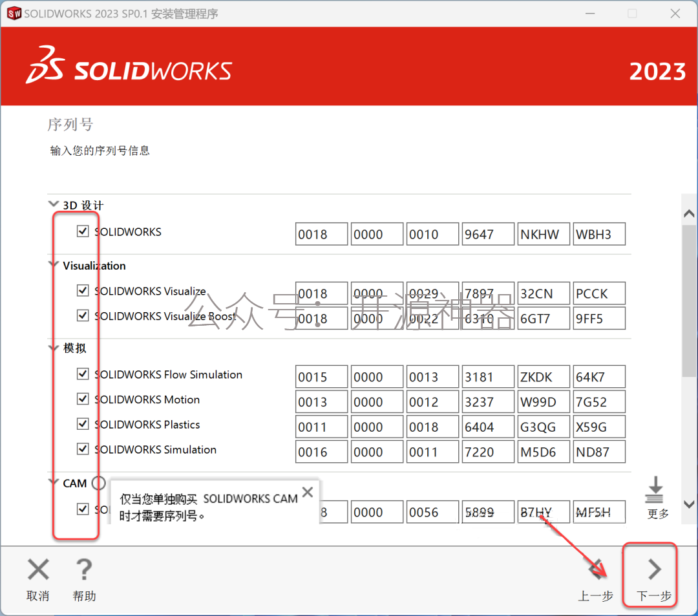The width and height of the screenshot is (698, 616).
Task: Toggle SOLIDWORKS Simulation checkbox
Action: [83, 448]
